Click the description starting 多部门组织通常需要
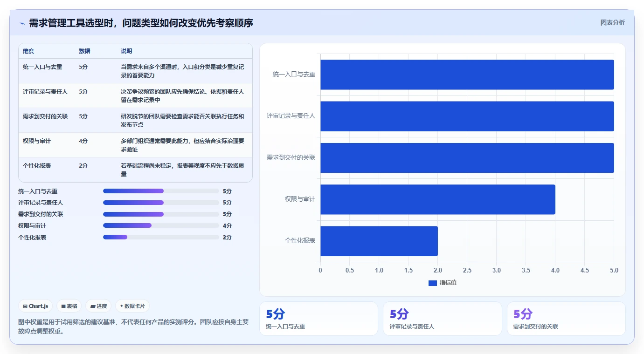This screenshot has height=354, width=644. (x=182, y=145)
